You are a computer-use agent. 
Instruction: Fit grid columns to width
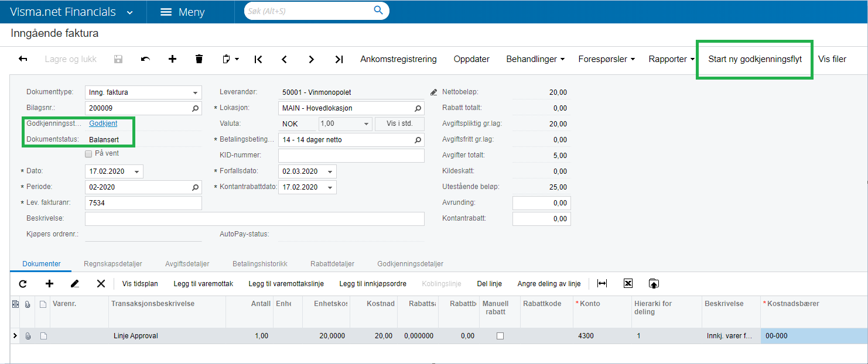(x=602, y=284)
